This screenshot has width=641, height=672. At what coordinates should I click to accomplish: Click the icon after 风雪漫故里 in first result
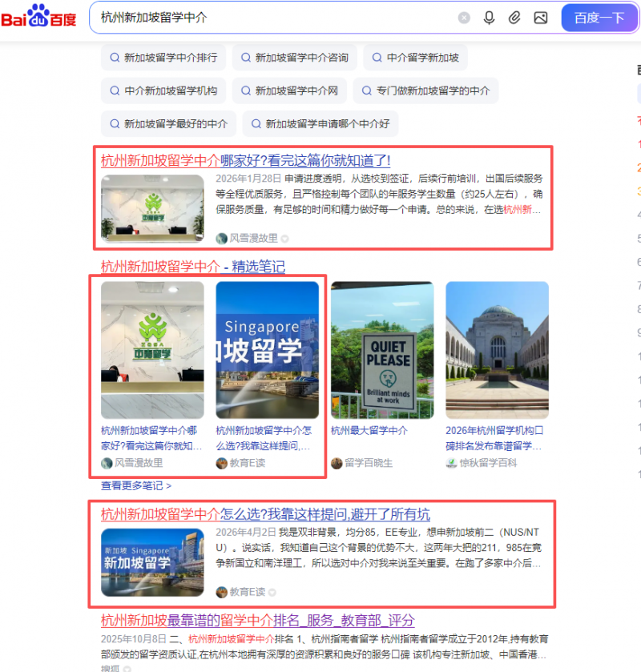284,239
